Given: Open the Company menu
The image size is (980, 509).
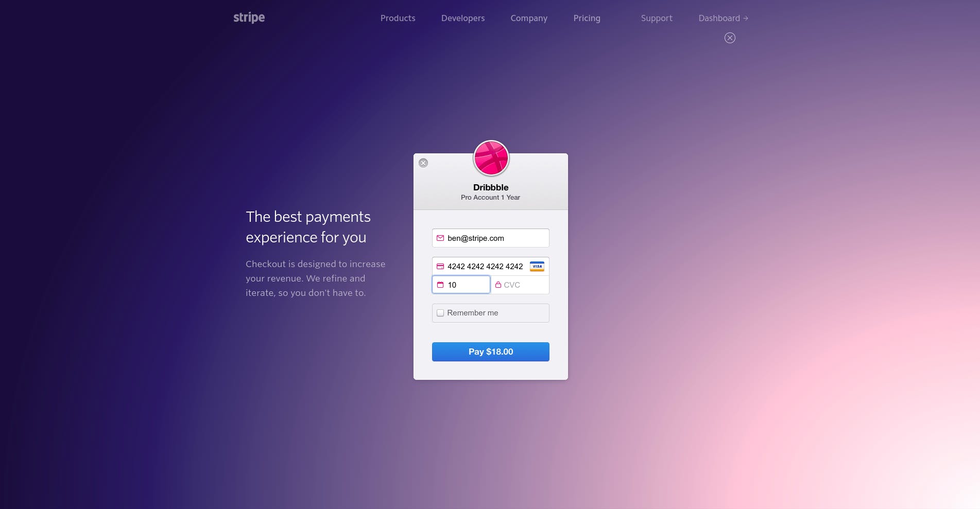Looking at the screenshot, I should [x=529, y=18].
